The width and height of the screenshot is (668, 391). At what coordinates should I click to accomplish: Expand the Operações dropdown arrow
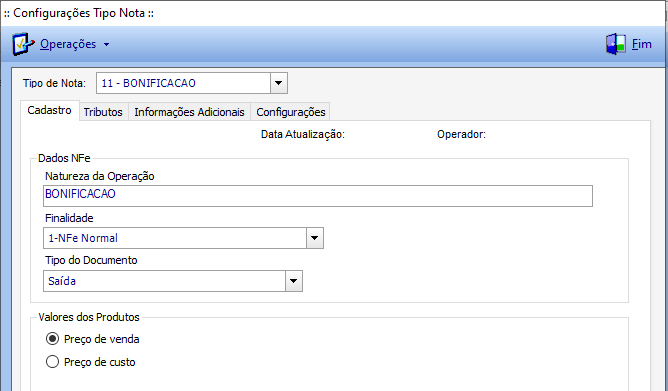pos(107,44)
